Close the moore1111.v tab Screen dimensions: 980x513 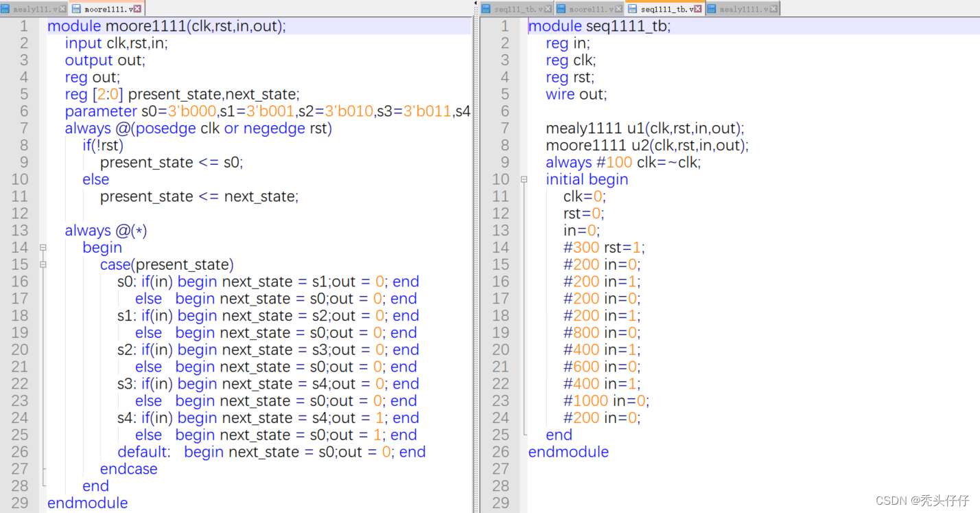click(x=138, y=10)
